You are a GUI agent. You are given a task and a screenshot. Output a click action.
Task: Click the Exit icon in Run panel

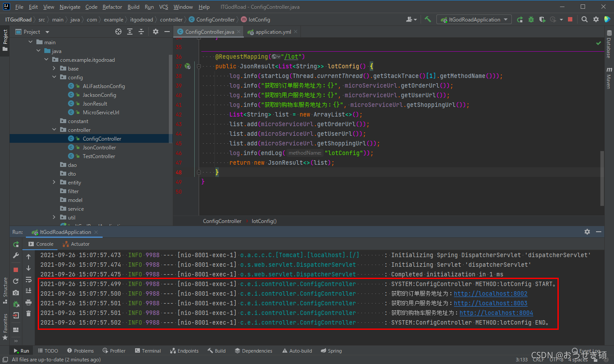click(x=16, y=315)
